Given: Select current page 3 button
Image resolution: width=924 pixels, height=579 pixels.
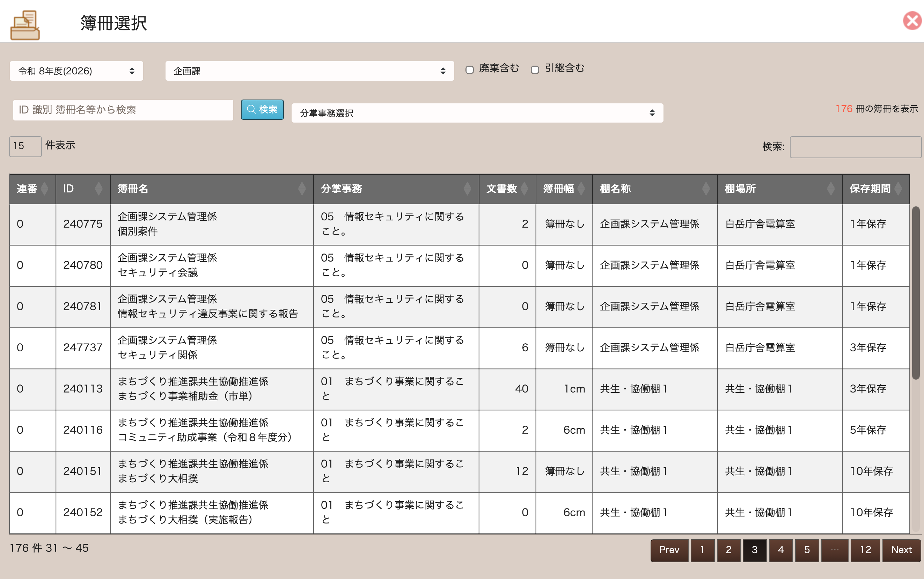Looking at the screenshot, I should pos(754,550).
